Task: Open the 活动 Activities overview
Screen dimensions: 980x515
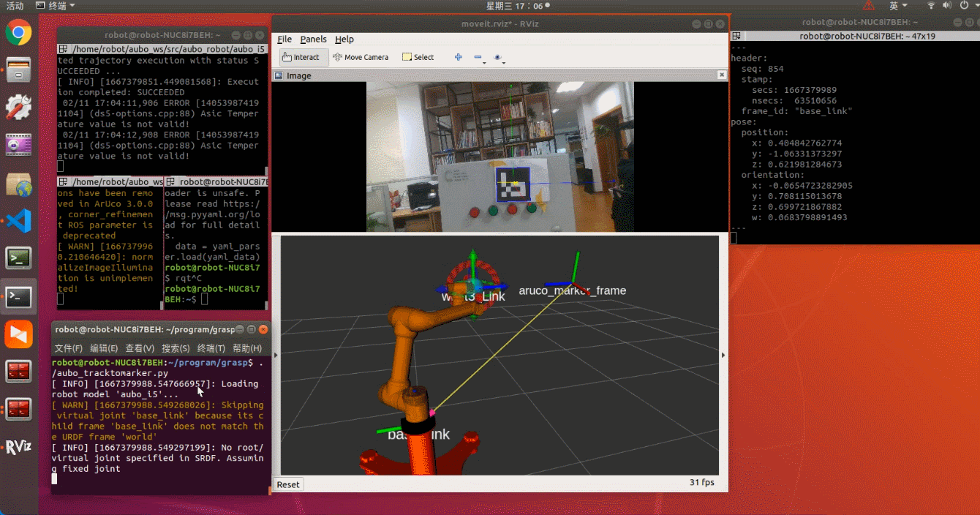Action: [15, 6]
